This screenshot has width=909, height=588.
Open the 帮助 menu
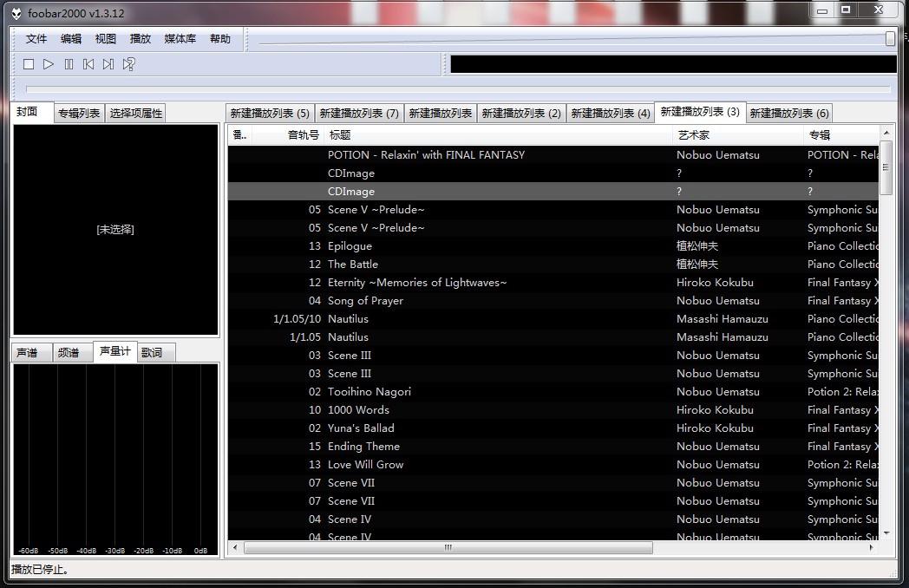click(x=220, y=39)
